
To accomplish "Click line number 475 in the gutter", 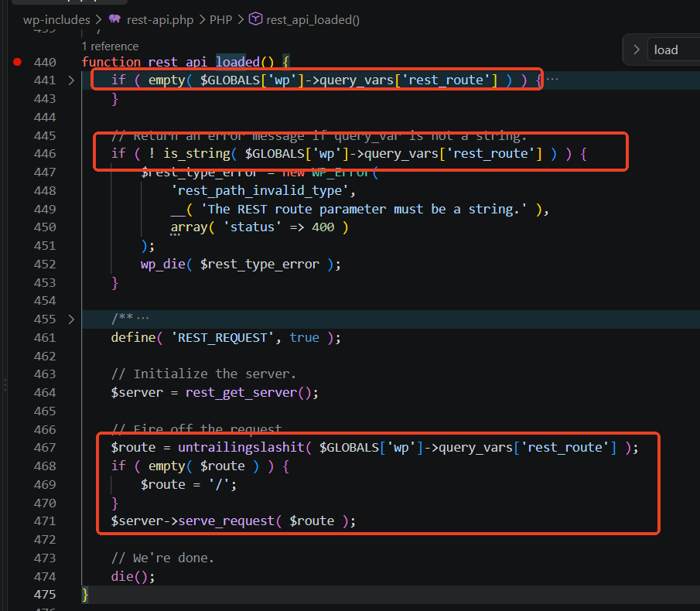I will (x=45, y=595).
